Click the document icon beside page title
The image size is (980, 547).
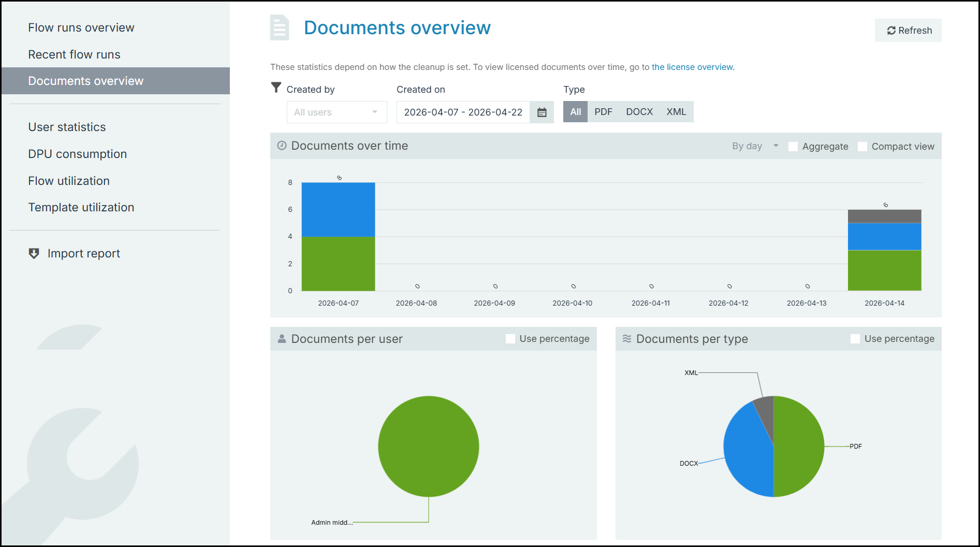click(x=280, y=27)
